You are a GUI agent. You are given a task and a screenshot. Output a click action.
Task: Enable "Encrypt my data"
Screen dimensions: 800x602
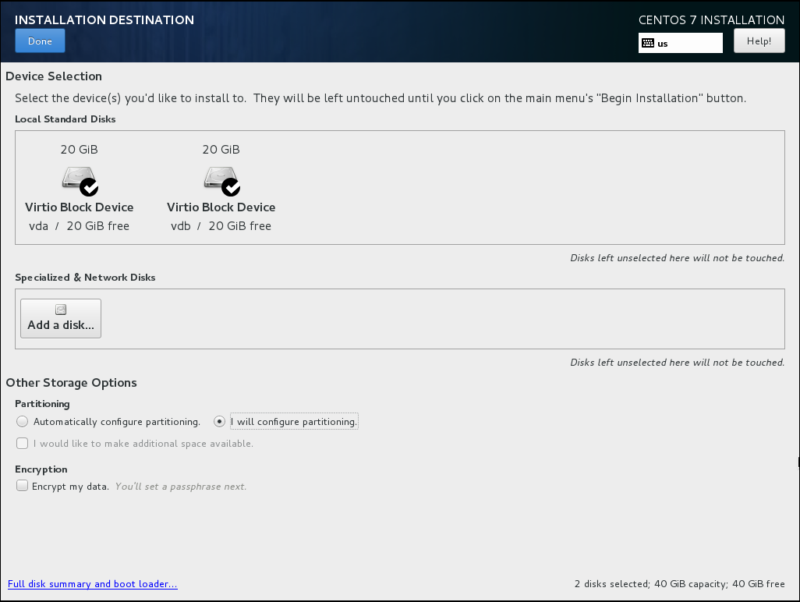tap(22, 485)
